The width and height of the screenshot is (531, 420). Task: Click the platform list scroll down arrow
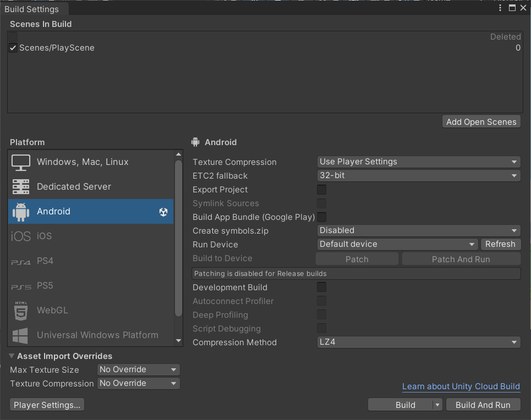[178, 340]
